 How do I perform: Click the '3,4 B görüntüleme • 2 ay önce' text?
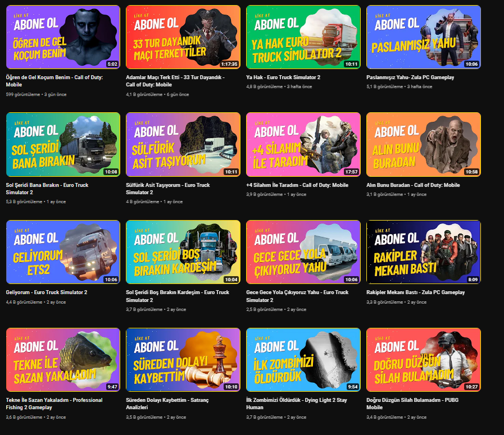pyautogui.click(x=396, y=417)
